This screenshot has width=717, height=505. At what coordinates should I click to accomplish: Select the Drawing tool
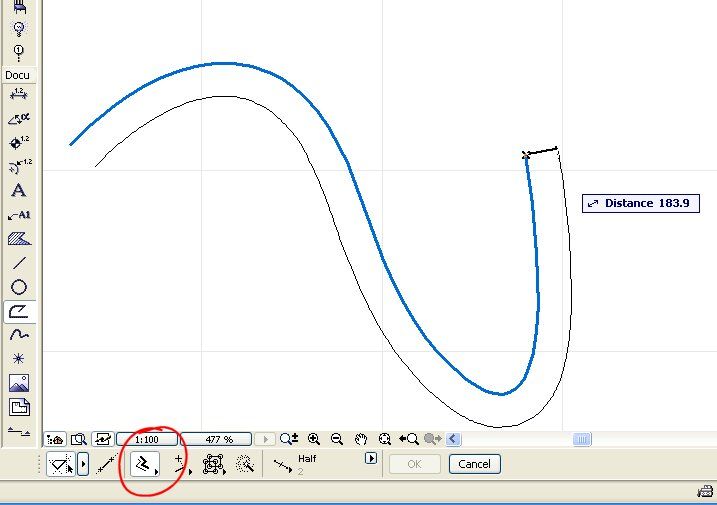(19, 407)
